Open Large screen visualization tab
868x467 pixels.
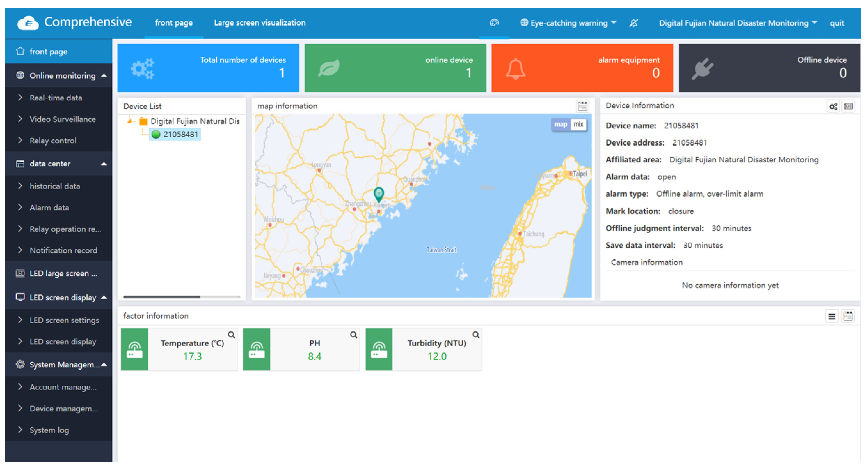point(260,23)
